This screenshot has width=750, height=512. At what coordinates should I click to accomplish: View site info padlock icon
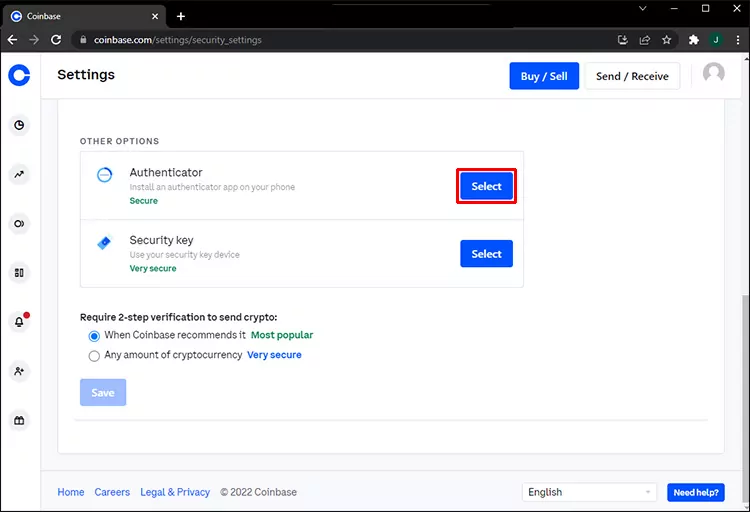83,40
